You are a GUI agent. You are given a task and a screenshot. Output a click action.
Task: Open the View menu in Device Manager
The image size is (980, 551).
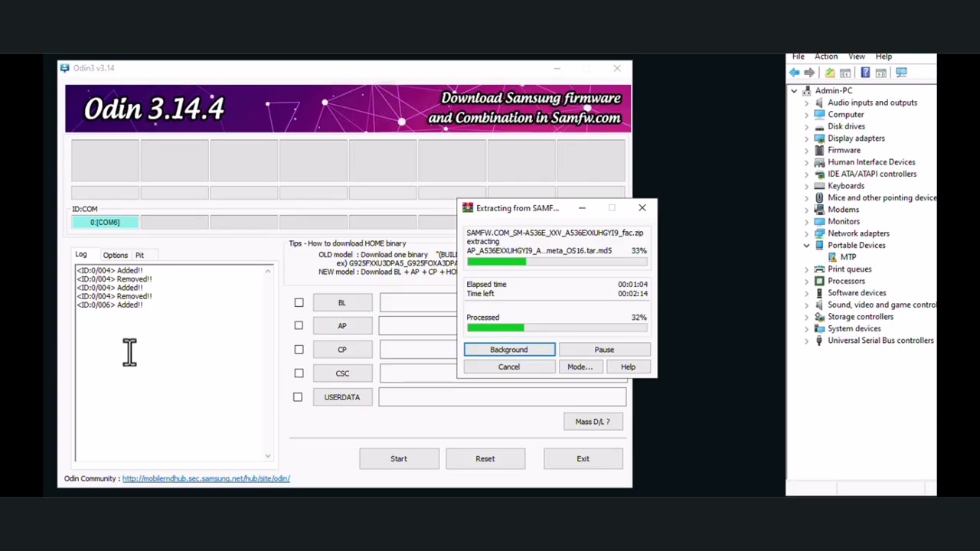[857, 57]
